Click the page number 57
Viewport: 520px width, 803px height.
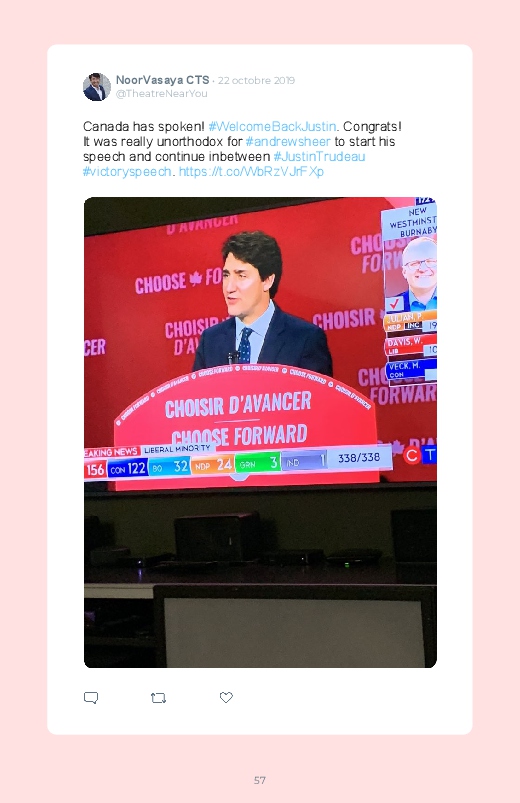(260, 780)
